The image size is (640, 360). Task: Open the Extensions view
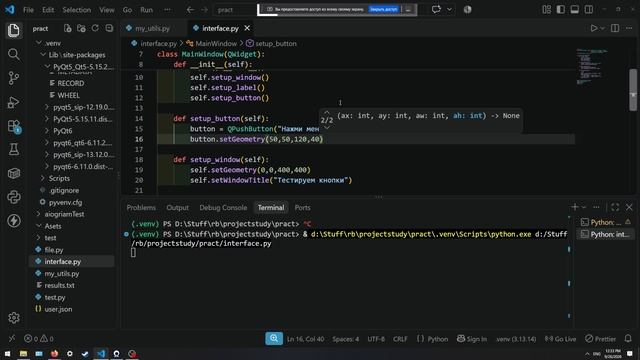coord(13,126)
